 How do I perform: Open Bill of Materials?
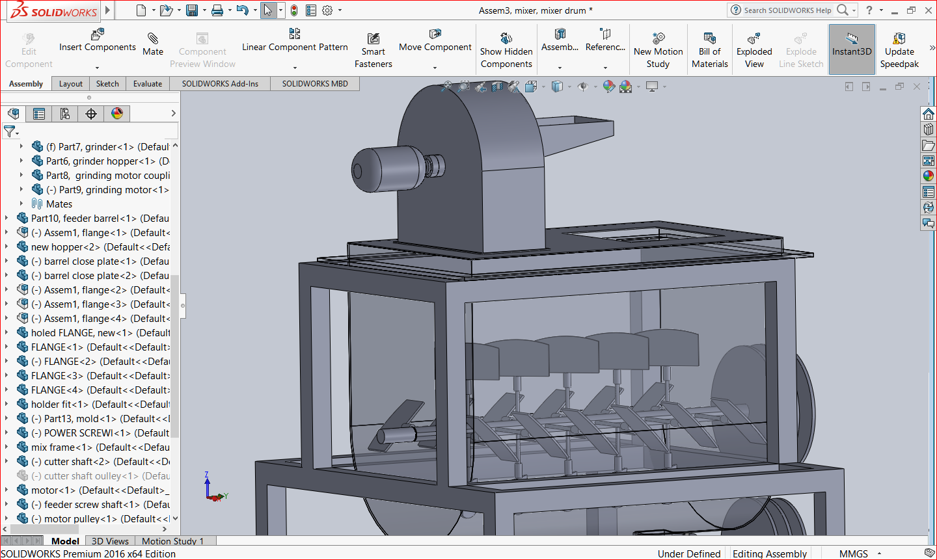710,49
